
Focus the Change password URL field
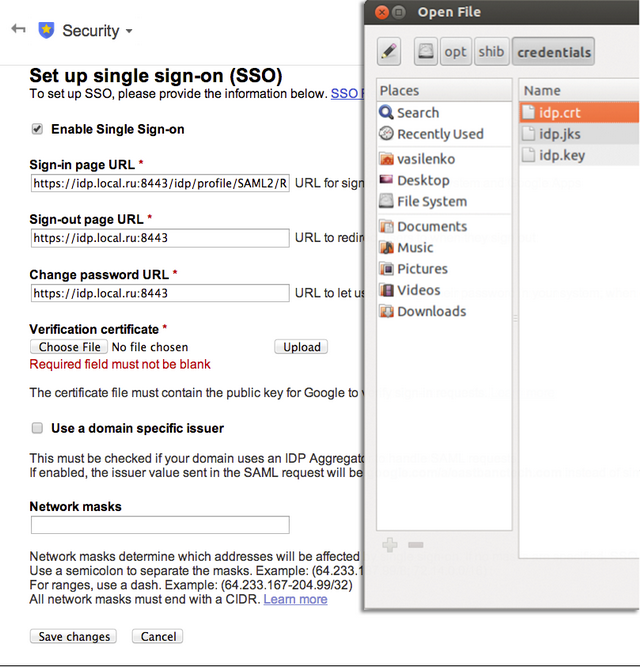[160, 293]
